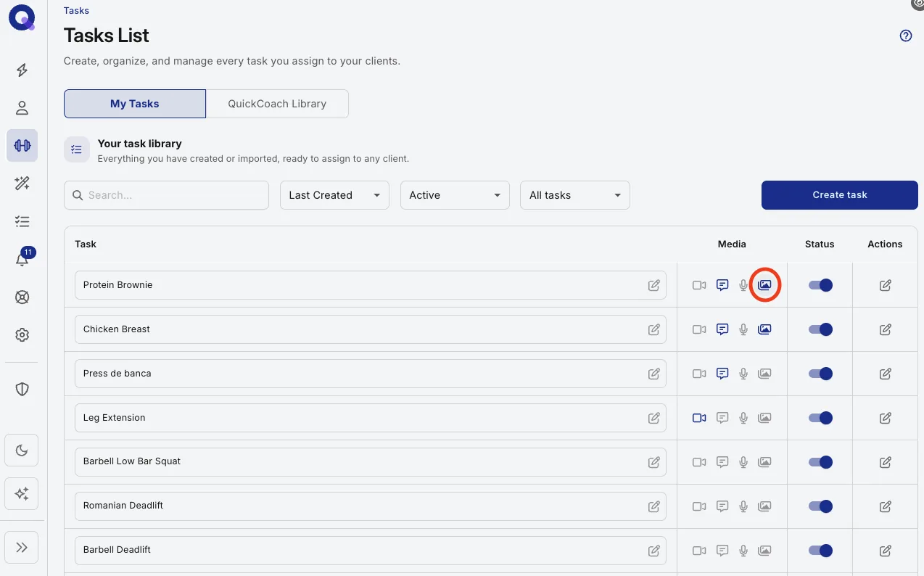Toggle Protein Brownie status switch
Screen dimensions: 924x576
tap(820, 285)
